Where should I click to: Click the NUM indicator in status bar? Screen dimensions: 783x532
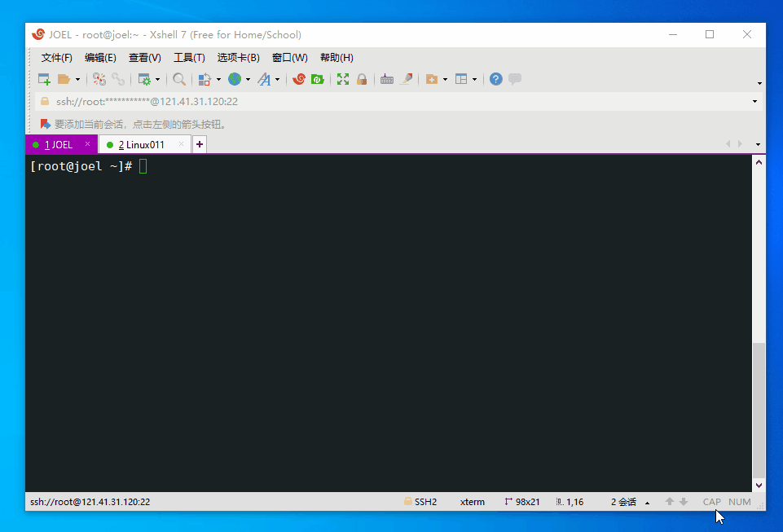740,502
